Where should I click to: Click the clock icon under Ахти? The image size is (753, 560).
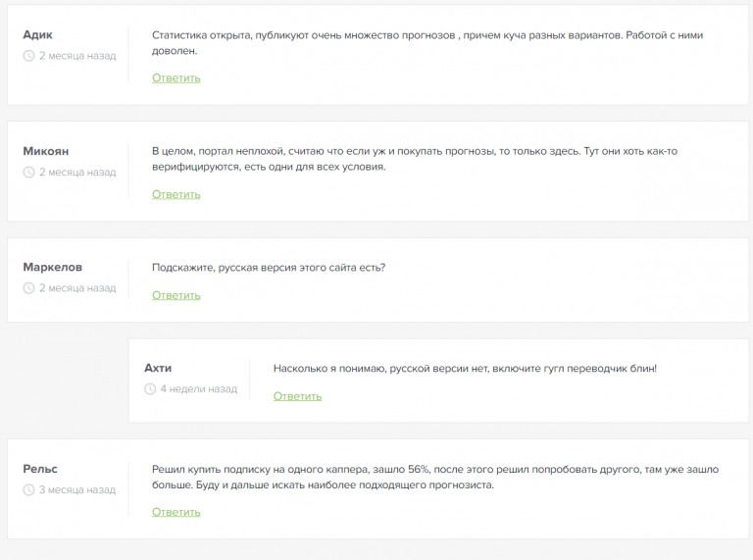tap(150, 389)
